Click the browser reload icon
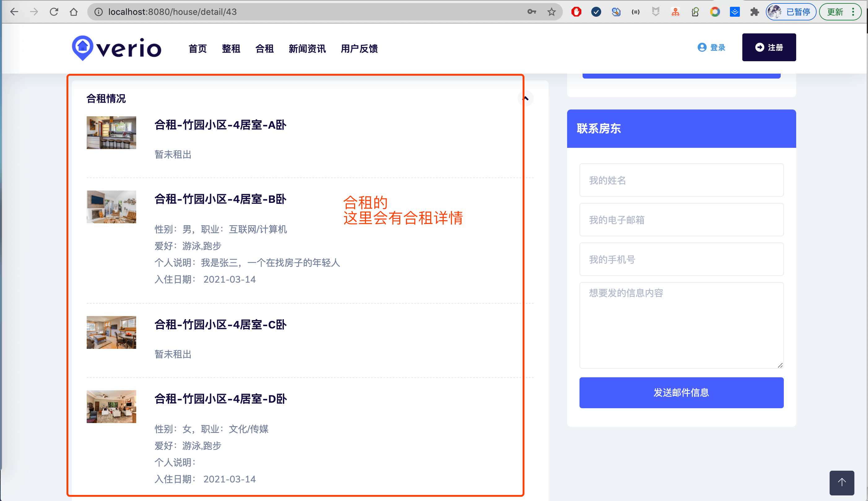This screenshot has width=868, height=501. 54,12
